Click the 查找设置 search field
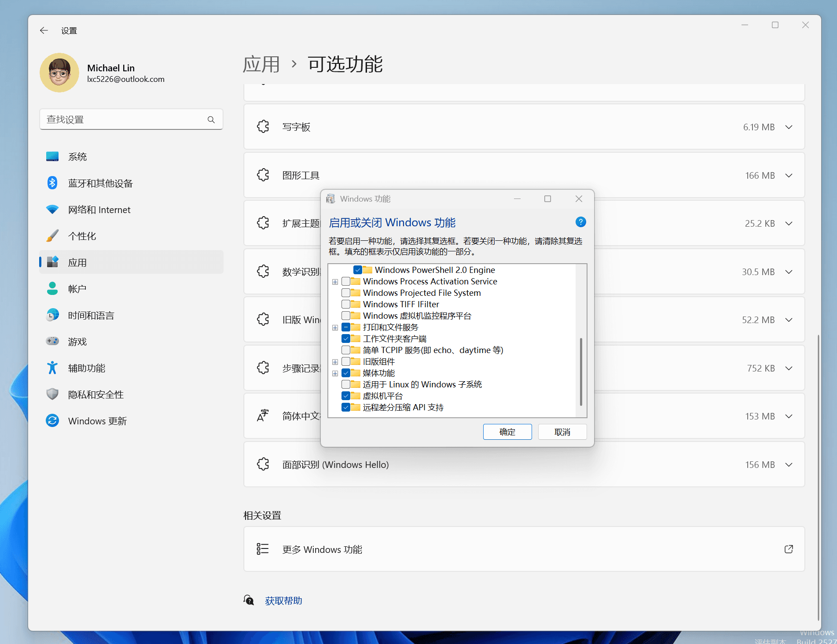Image resolution: width=837 pixels, height=644 pixels. click(131, 119)
